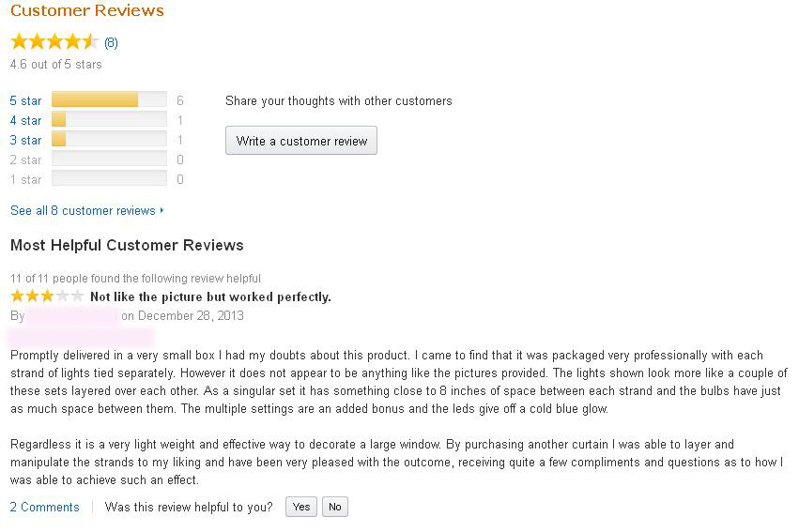Mark review as helpful with Yes
Image resolution: width=799 pixels, height=532 pixels.
(300, 507)
